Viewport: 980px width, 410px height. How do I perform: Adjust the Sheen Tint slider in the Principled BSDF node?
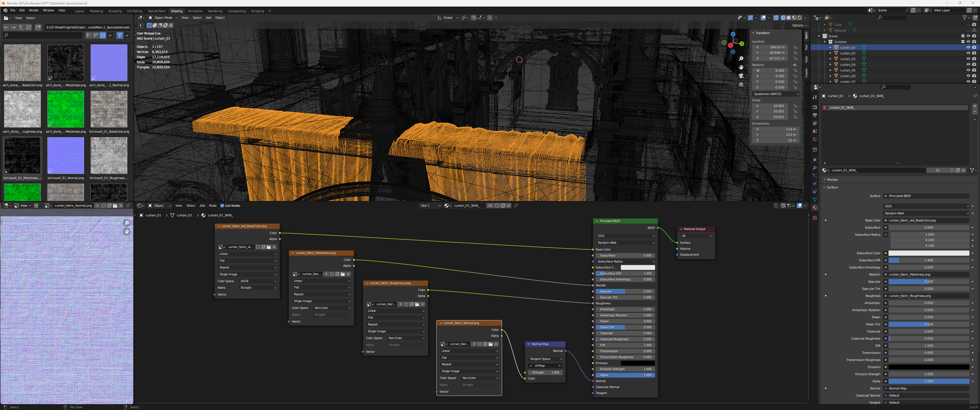point(625,327)
